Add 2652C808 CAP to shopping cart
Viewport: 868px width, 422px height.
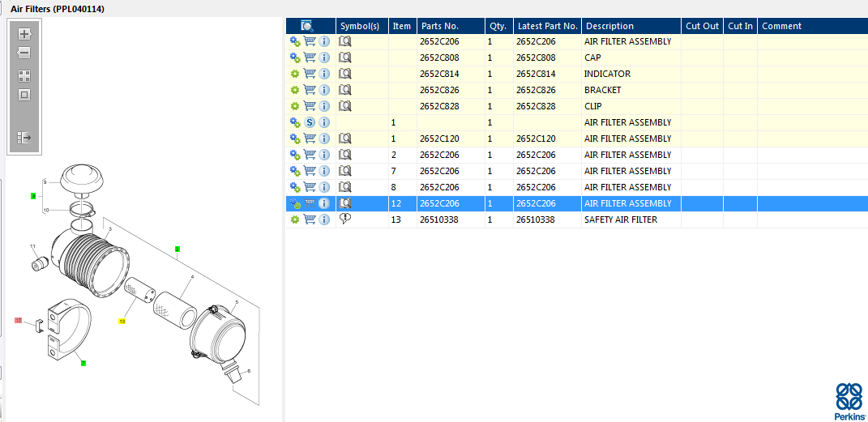pos(310,58)
